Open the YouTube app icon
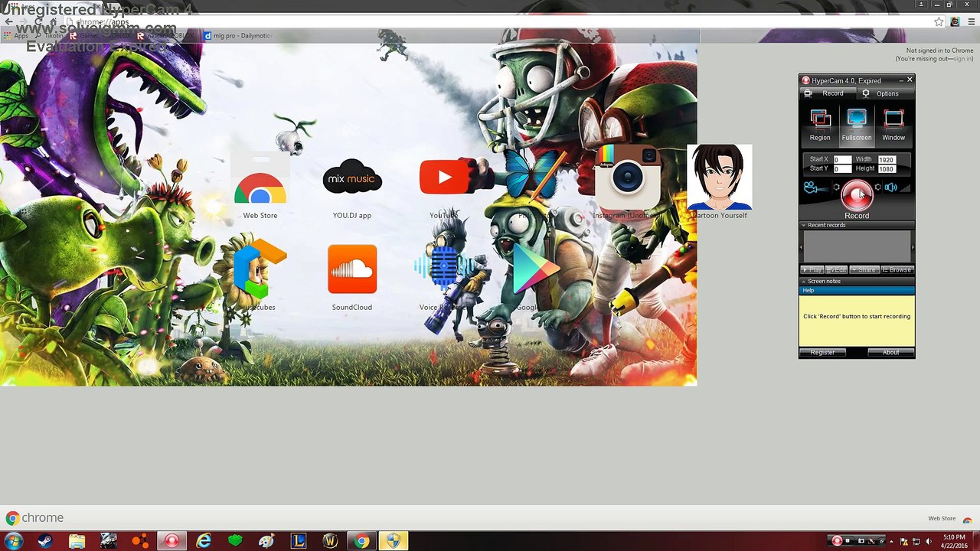 (x=444, y=178)
